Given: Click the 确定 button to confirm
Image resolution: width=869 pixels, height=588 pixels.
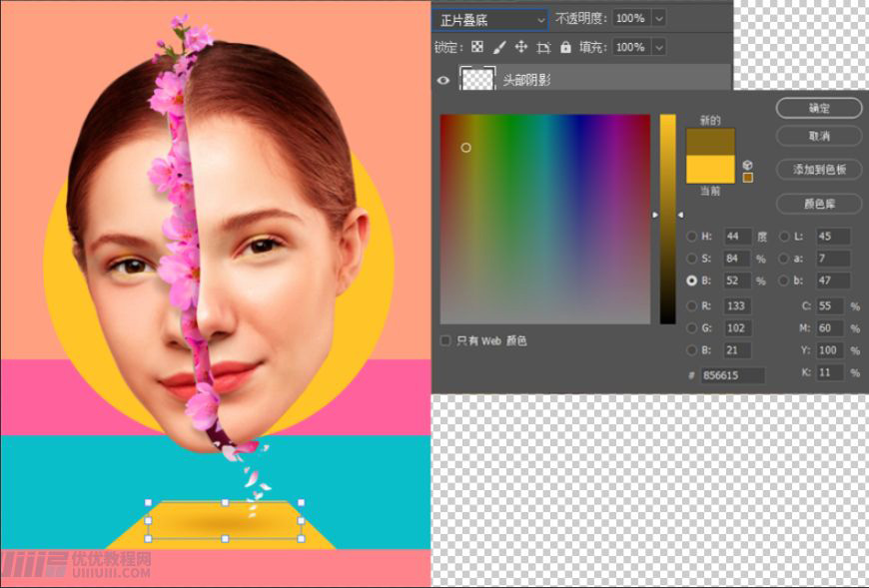Looking at the screenshot, I should coord(817,108).
